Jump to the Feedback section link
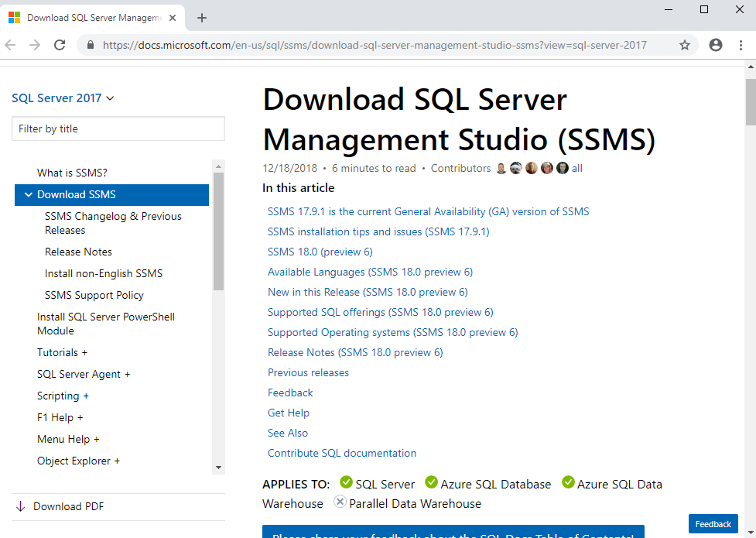 click(290, 392)
